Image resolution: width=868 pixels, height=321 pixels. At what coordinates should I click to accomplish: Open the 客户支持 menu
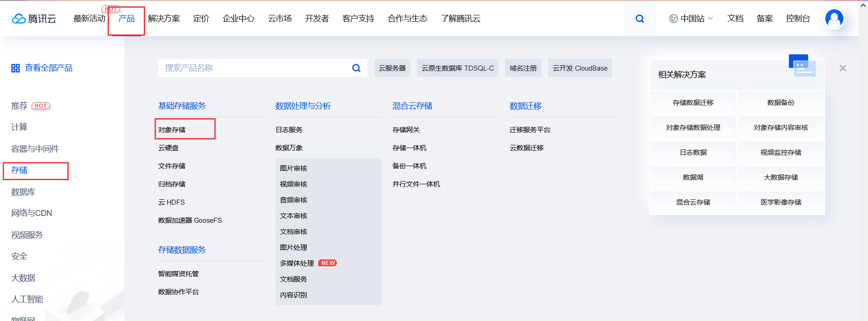point(359,19)
